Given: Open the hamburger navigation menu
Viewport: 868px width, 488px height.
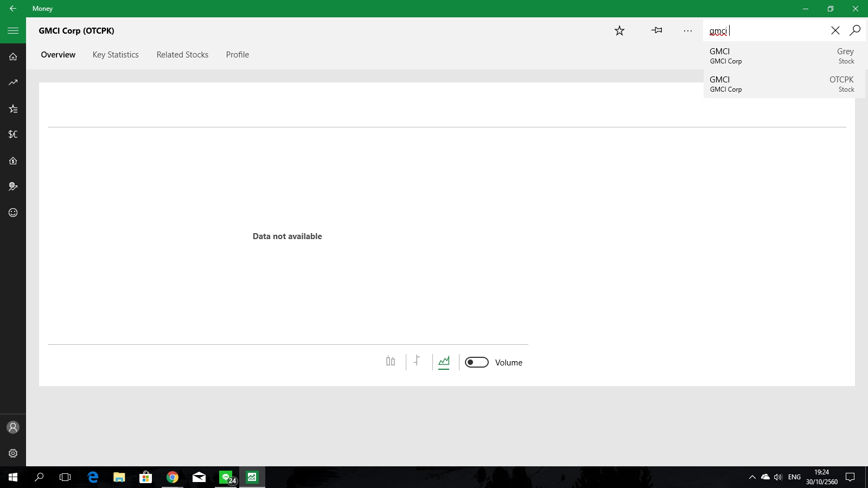Looking at the screenshot, I should coord(13,30).
